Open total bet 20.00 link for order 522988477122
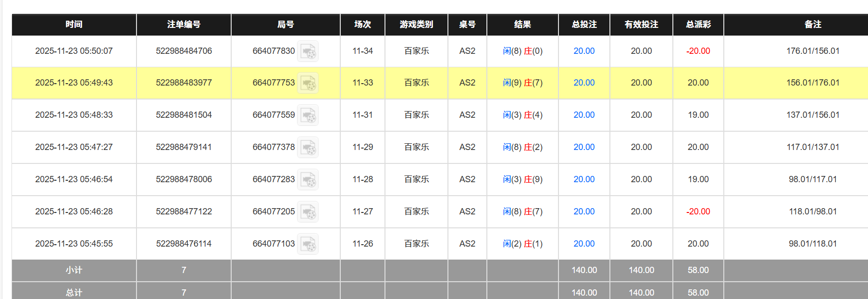This screenshot has width=868, height=299. pos(584,212)
